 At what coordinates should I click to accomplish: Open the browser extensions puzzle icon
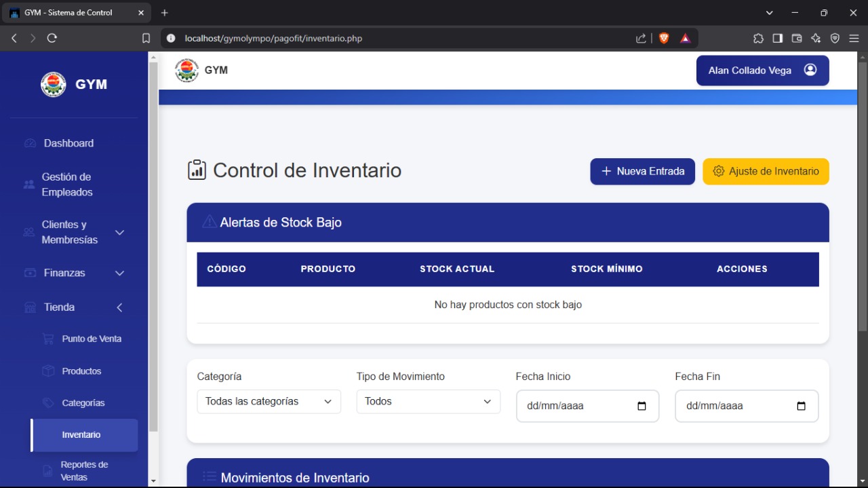(758, 39)
